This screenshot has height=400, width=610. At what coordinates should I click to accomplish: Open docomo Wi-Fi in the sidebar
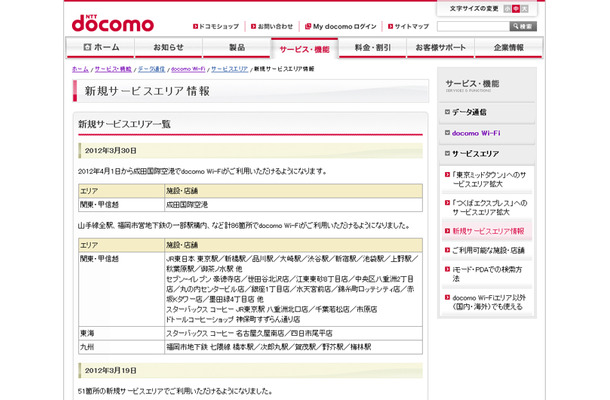(x=476, y=133)
